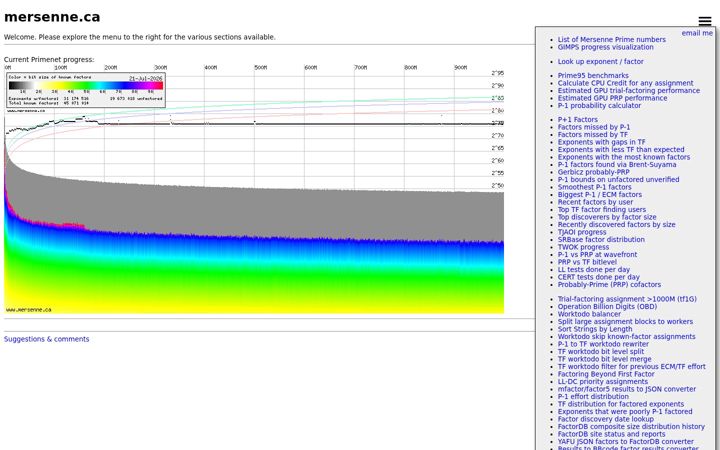Open Exponents with less TF than expected
Image resolution: width=720 pixels, height=450 pixels.
tap(621, 149)
